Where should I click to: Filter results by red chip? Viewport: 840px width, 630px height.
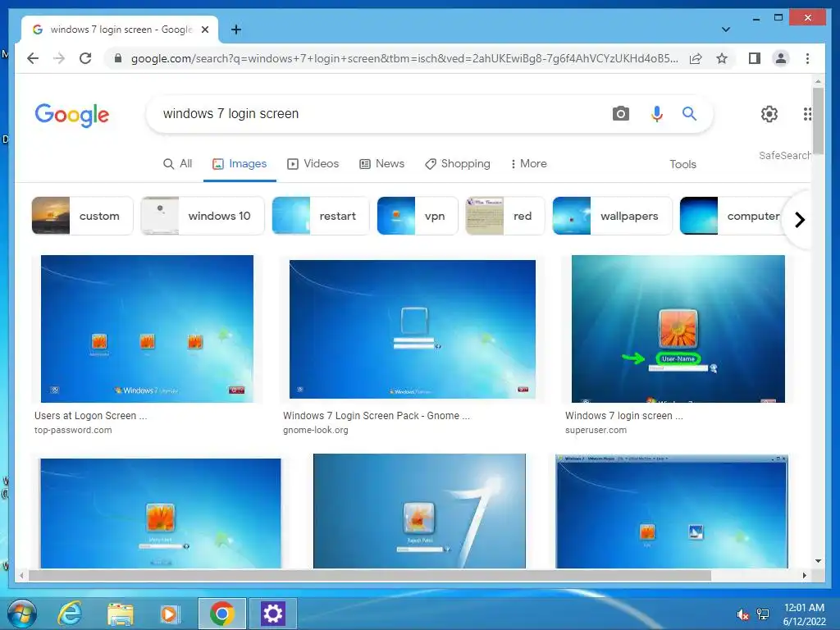505,216
